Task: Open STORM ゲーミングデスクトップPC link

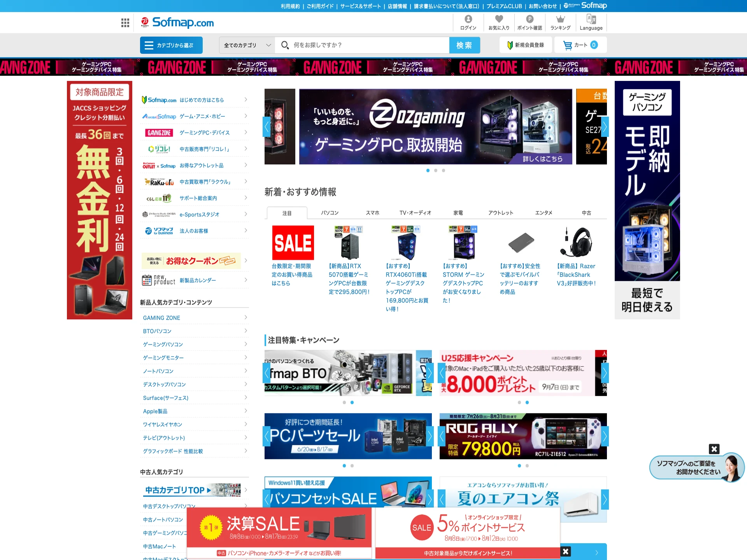Action: click(463, 283)
